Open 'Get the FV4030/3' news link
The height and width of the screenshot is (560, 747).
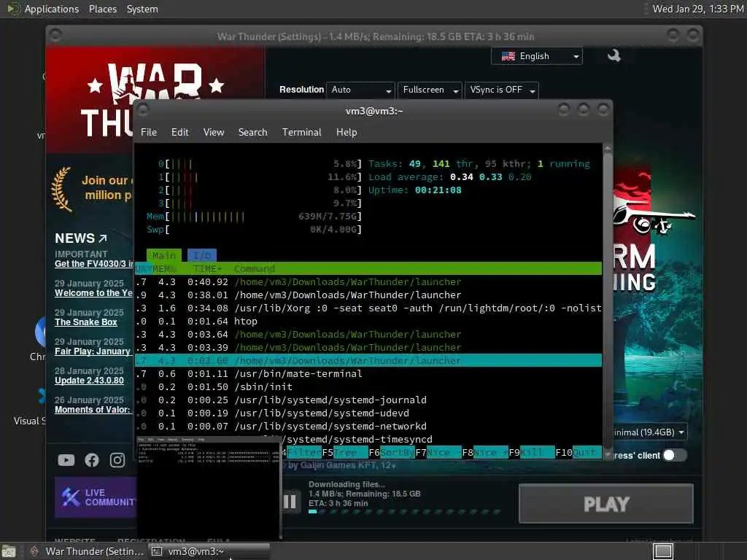(94, 264)
